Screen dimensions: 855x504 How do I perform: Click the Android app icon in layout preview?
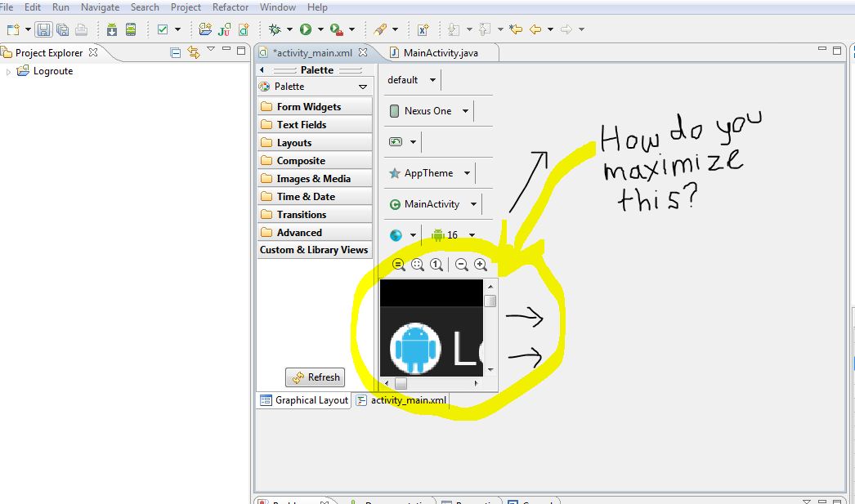click(415, 348)
